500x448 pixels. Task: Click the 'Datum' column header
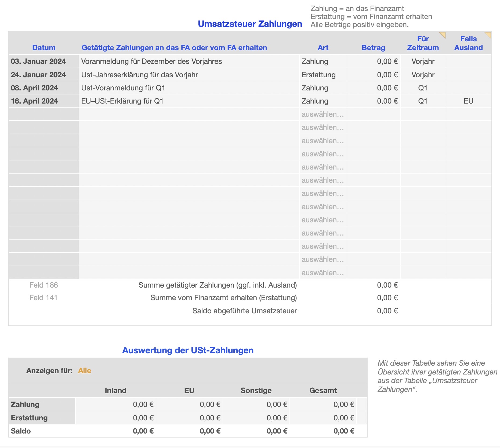(44, 48)
